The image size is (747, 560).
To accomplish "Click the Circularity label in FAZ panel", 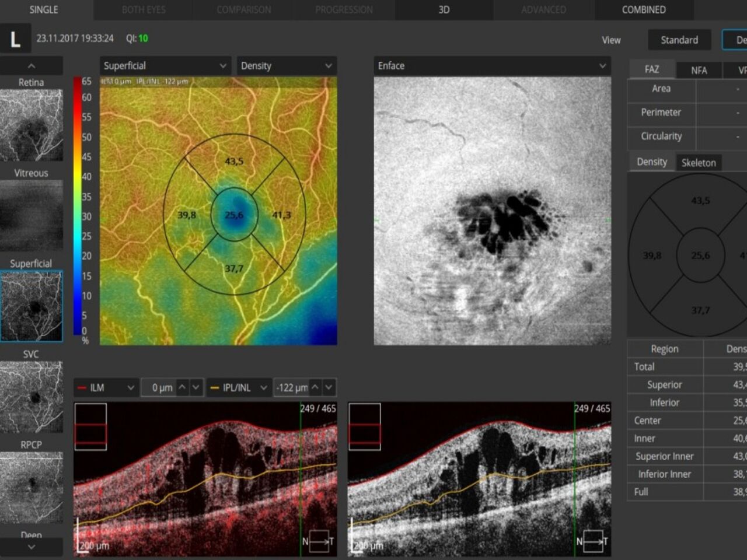I will (x=661, y=136).
